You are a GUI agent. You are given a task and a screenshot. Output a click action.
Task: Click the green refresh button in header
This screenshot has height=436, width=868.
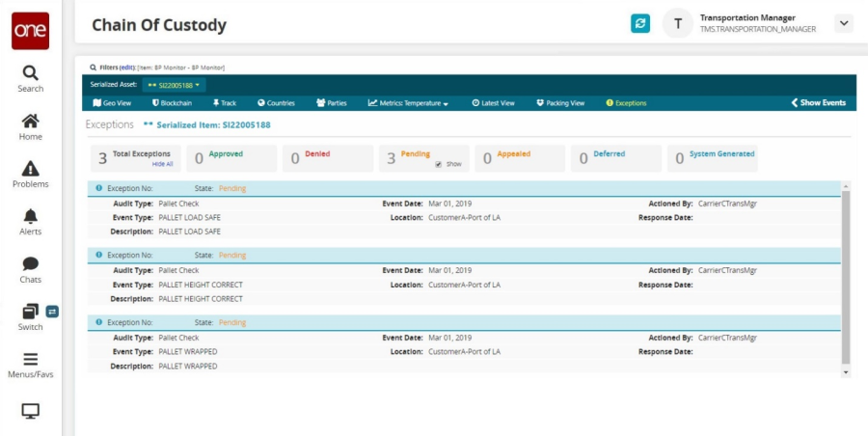[640, 24]
